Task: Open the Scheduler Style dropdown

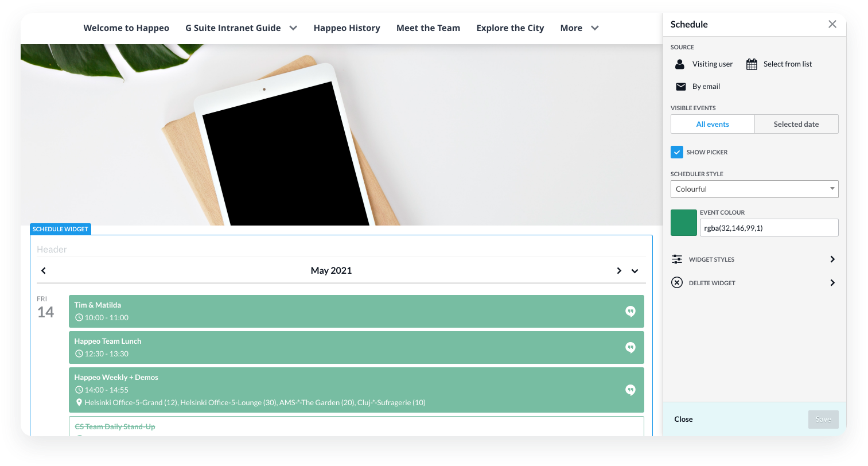Action: 754,189
